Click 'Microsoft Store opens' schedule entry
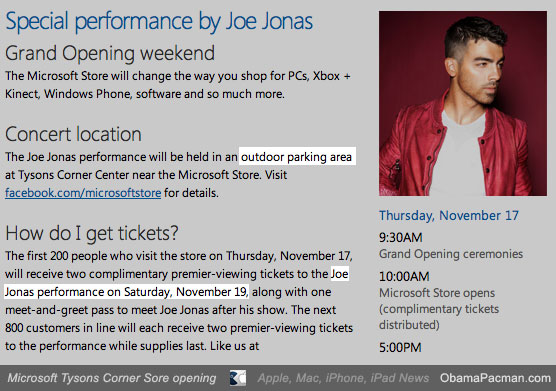 [x=437, y=293]
